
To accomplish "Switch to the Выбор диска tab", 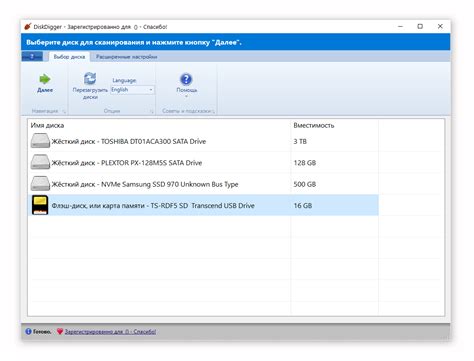I will (x=69, y=57).
